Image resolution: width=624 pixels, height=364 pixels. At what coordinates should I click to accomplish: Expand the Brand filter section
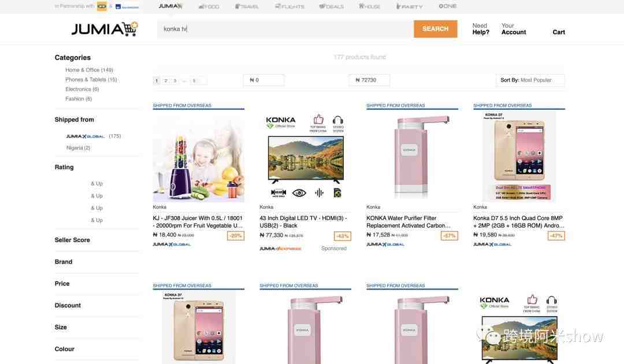click(64, 262)
